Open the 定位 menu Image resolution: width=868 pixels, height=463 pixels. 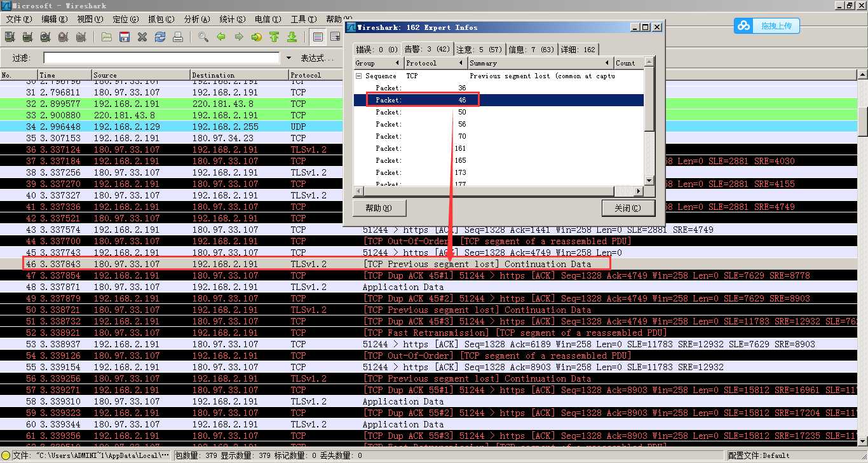[x=126, y=19]
